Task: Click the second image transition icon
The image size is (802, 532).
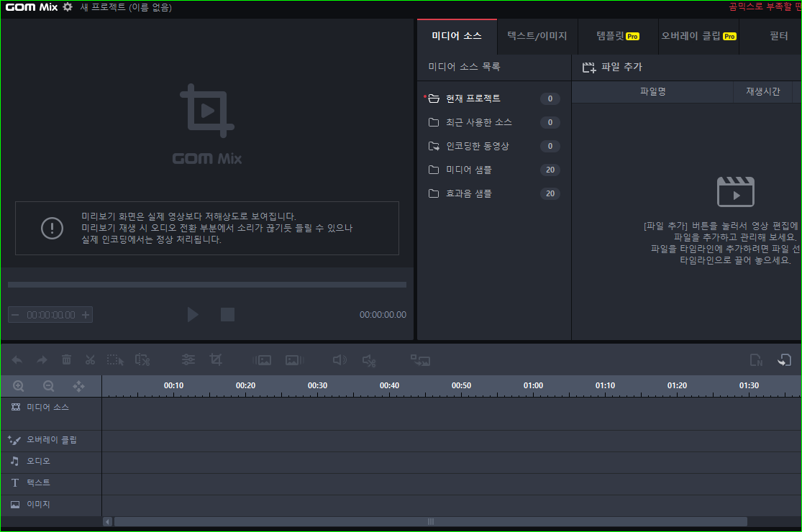Action: 295,360
